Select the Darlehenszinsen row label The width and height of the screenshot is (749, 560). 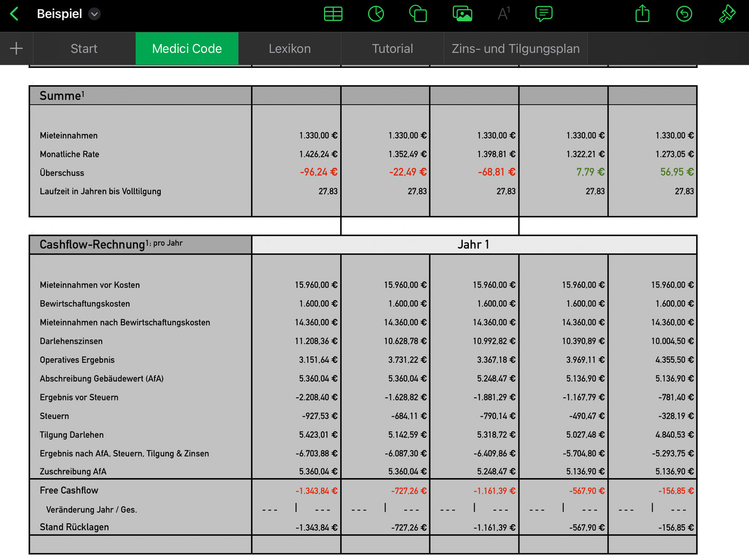click(71, 341)
